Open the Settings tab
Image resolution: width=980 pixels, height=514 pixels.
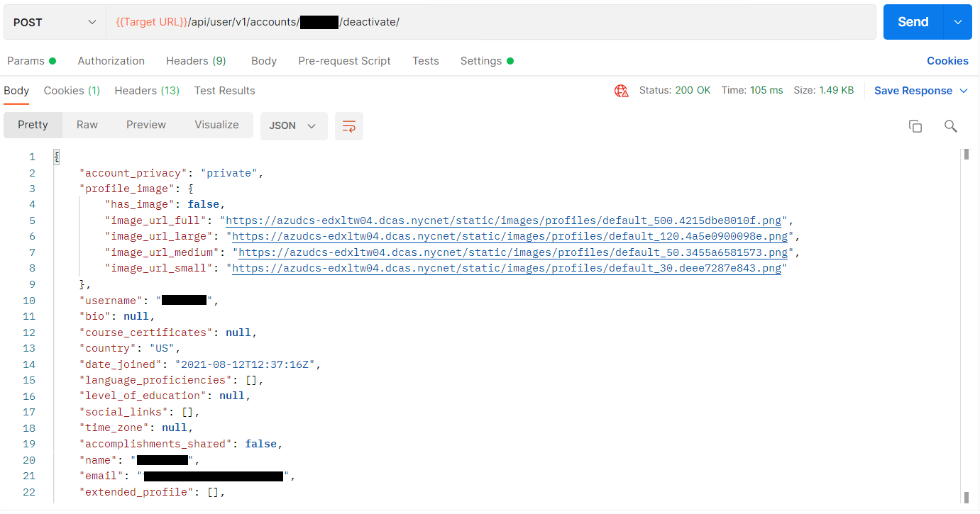click(487, 61)
